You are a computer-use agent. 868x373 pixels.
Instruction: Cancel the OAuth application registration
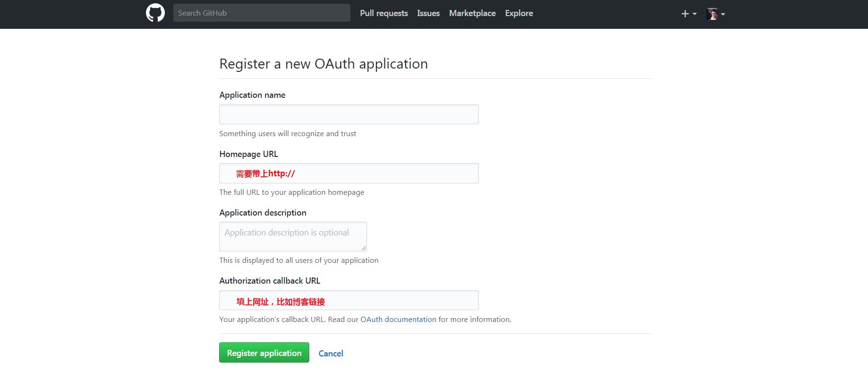tap(331, 353)
